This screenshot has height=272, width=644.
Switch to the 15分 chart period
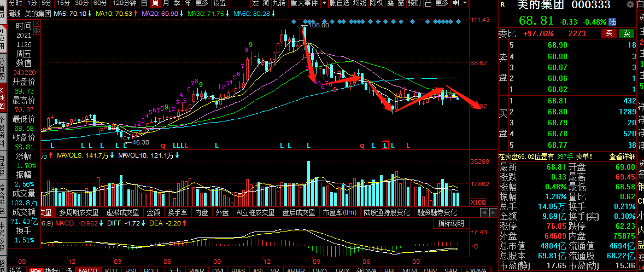(x=63, y=3)
